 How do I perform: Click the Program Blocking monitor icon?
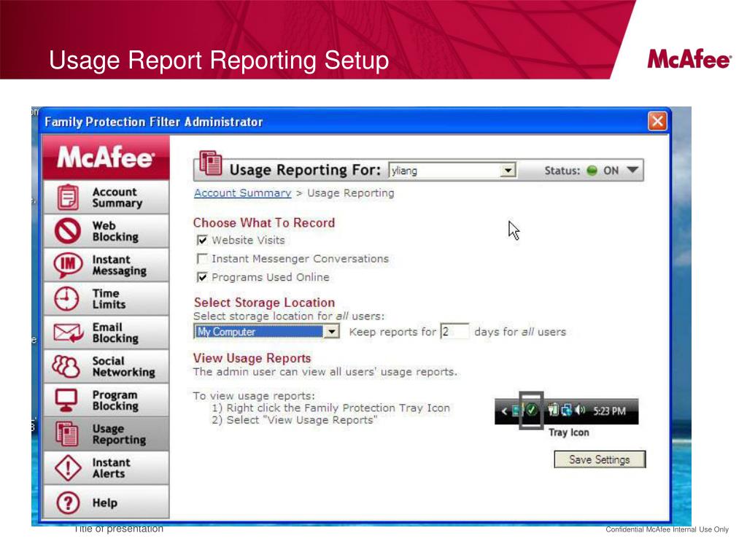(66, 400)
